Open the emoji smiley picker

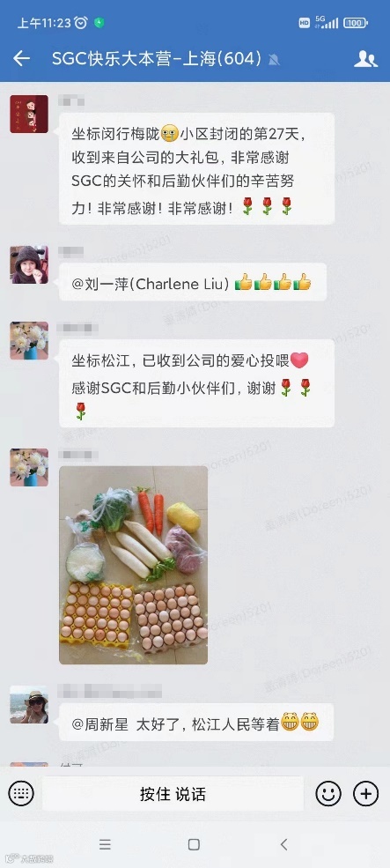coord(328,794)
